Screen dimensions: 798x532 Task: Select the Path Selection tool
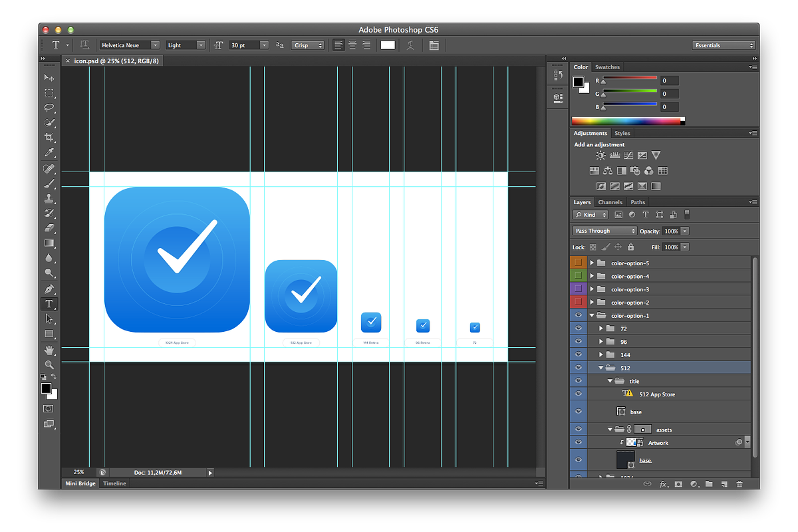[x=49, y=319]
